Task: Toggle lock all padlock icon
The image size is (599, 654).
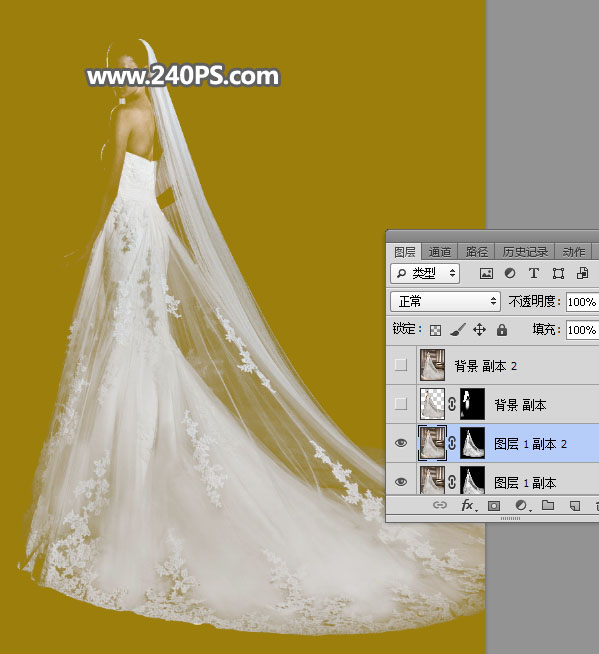Action: click(x=502, y=330)
